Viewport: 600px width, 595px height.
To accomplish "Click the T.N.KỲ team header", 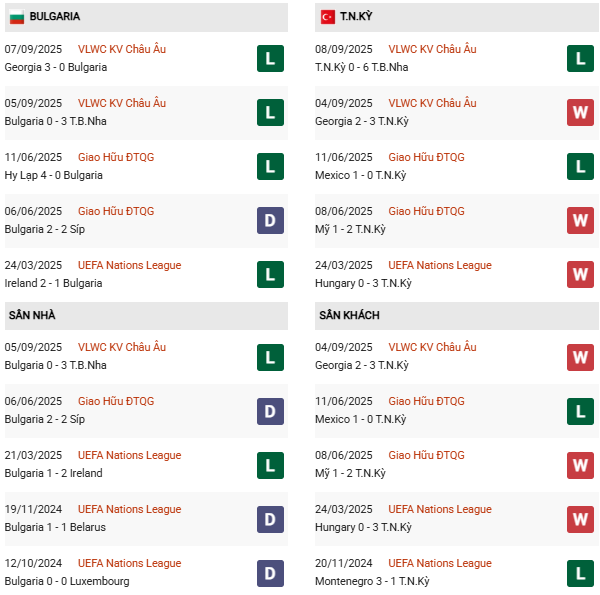I will click(361, 17).
